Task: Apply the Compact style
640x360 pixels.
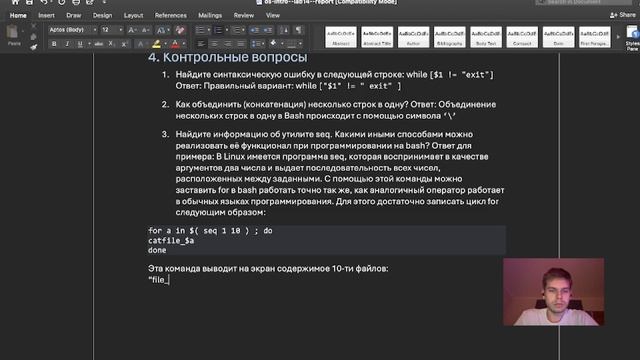Action: pos(522,37)
